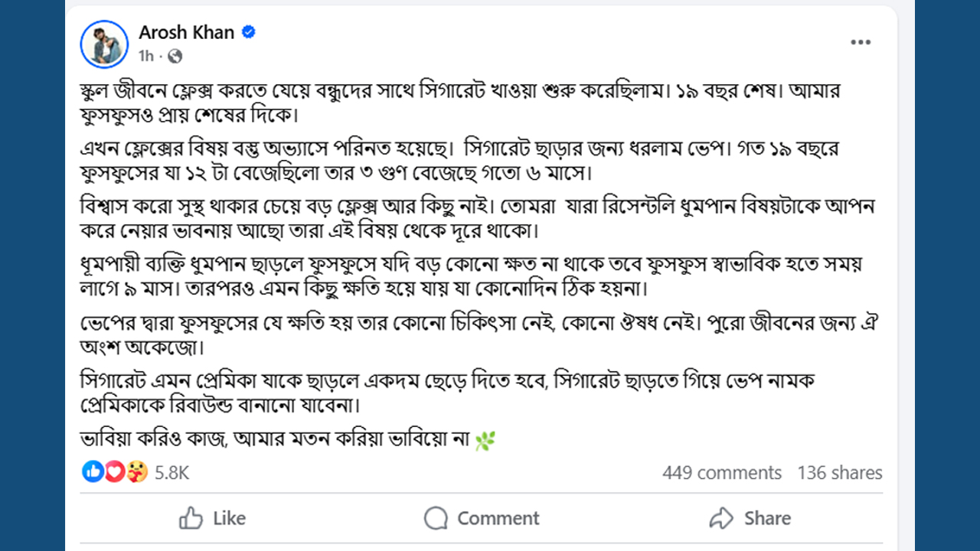Click the globe public-audience icon
The width and height of the screenshot is (980, 551).
[x=175, y=56]
